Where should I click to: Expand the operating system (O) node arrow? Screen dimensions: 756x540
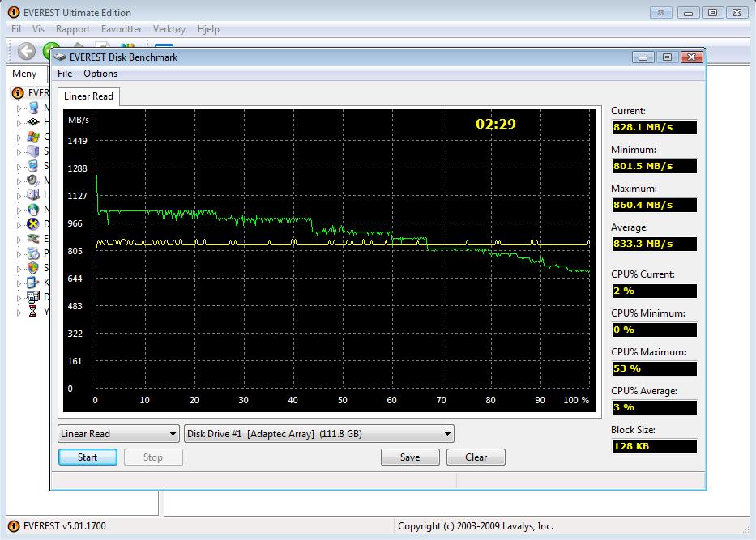[19, 138]
